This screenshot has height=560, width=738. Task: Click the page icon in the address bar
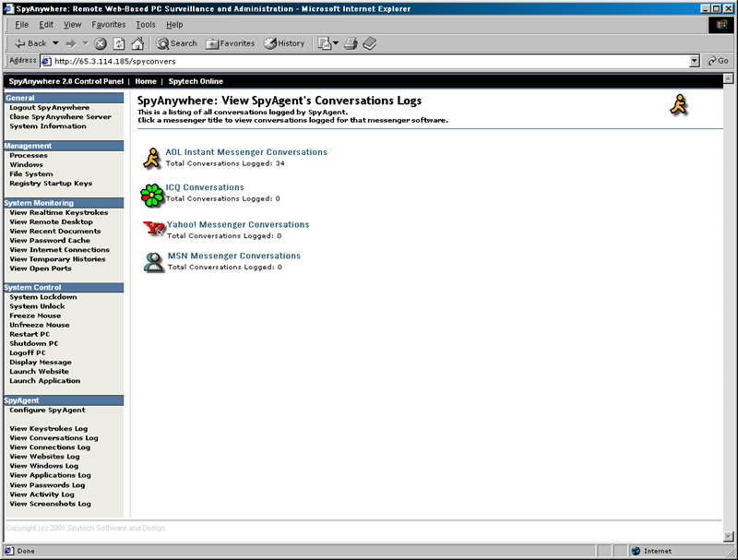tap(46, 61)
